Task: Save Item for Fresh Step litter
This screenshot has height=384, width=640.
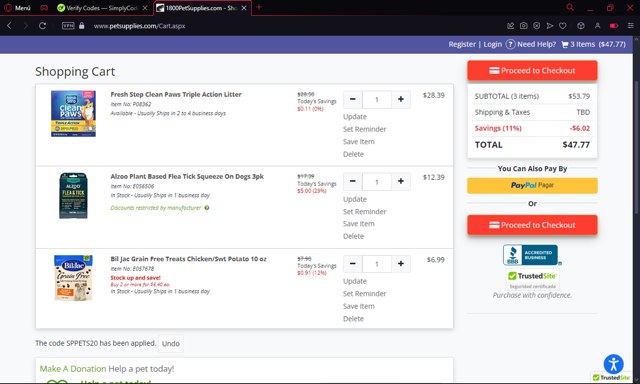Action: point(358,142)
